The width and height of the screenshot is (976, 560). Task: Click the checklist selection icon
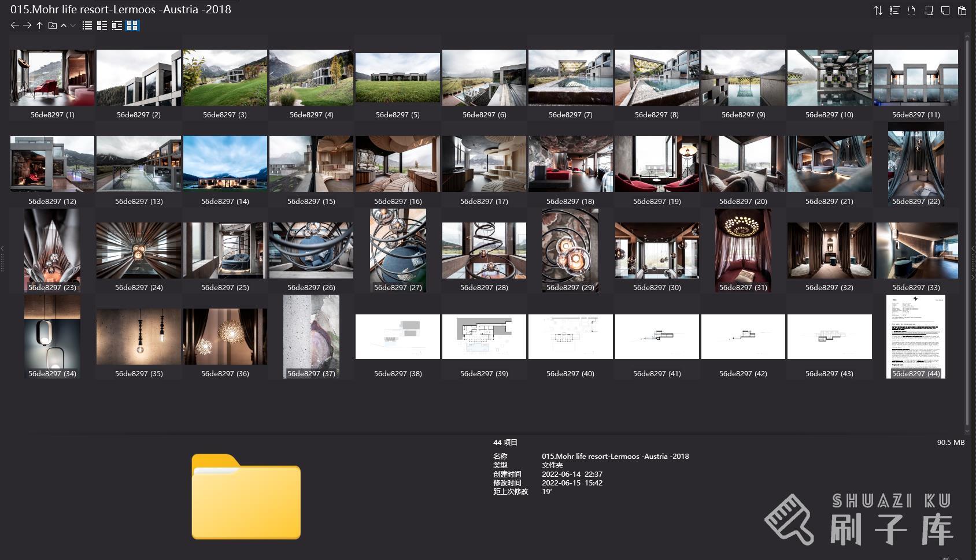[894, 10]
